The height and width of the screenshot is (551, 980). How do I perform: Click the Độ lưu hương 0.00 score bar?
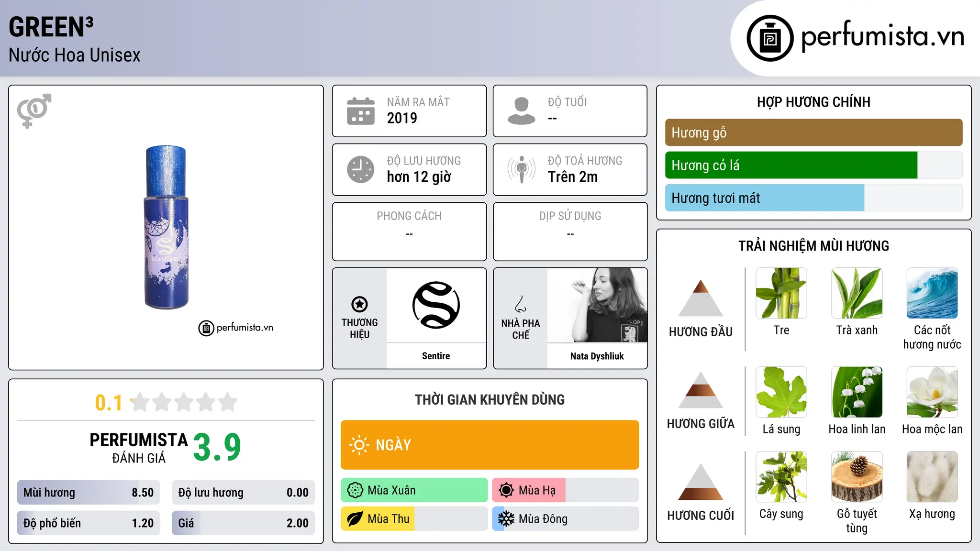pos(243,493)
